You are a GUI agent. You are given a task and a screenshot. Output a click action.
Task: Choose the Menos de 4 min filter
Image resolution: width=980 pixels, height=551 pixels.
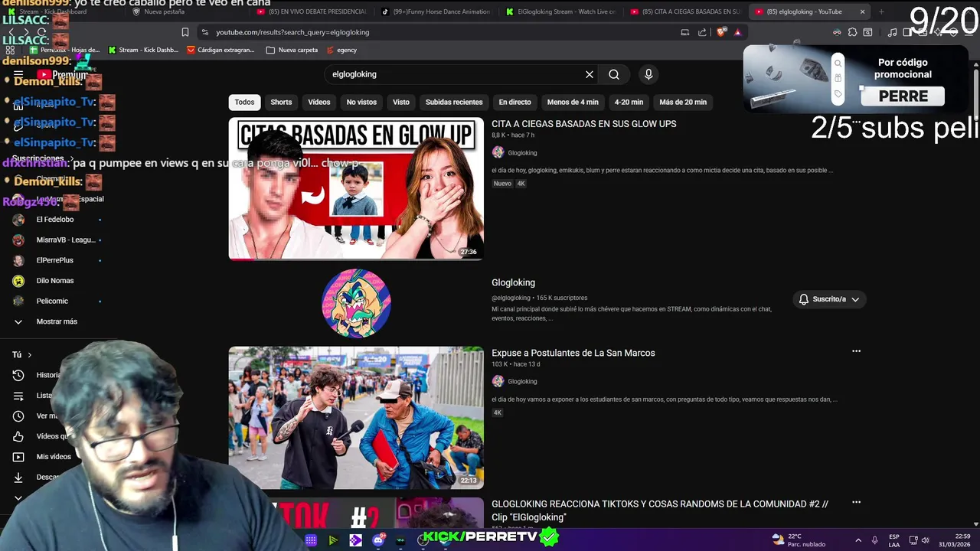click(573, 102)
